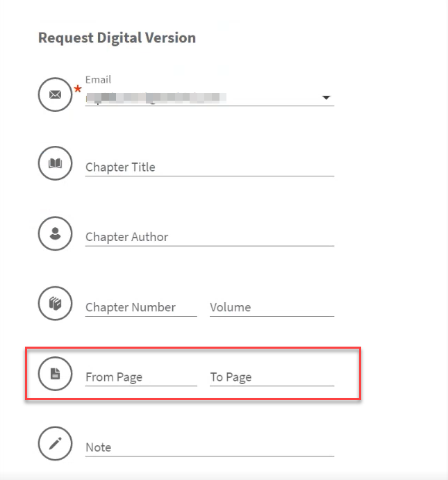Focus the Chapter Author field
This screenshot has width=448, height=480.
[x=209, y=238]
